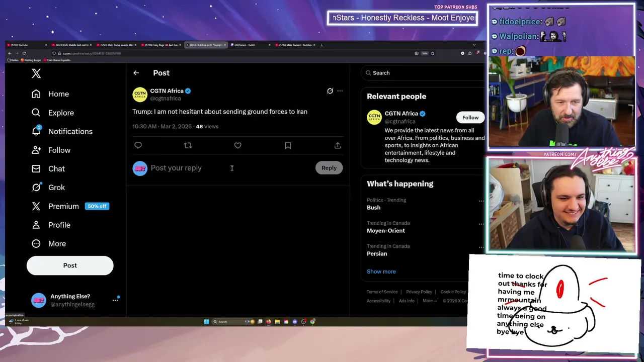The image size is (644, 362).
Task: Switch to the Crazy Rage browser tab
Action: click(162, 45)
